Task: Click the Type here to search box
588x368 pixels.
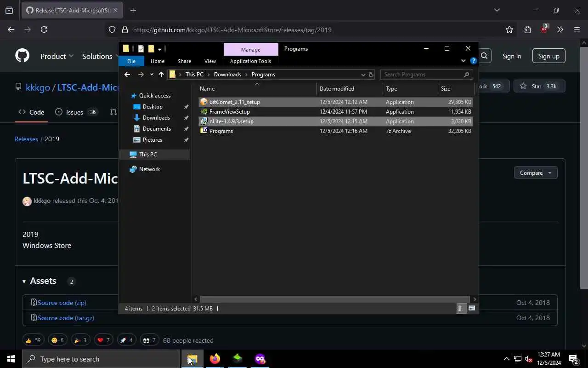Action: [x=101, y=359]
